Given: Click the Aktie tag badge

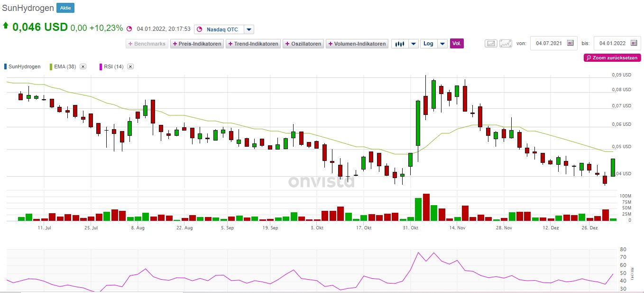Looking at the screenshot, I should (x=65, y=8).
